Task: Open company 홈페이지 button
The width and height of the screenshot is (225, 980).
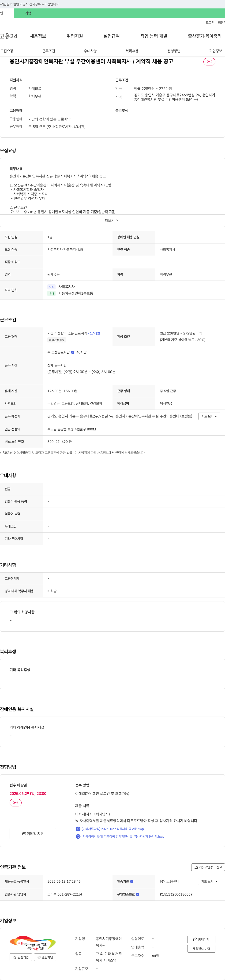Action: [x=201, y=939]
